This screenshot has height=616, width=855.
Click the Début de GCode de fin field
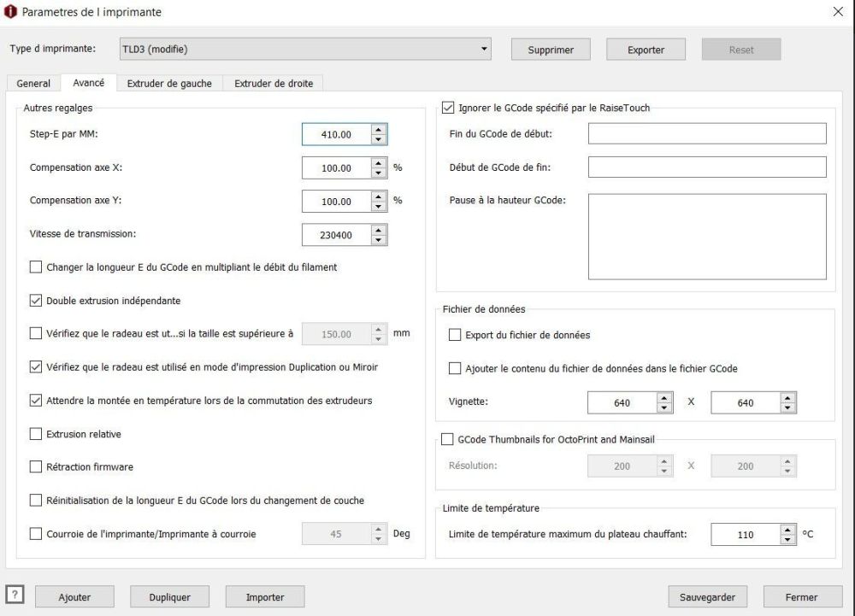pyautogui.click(x=707, y=167)
